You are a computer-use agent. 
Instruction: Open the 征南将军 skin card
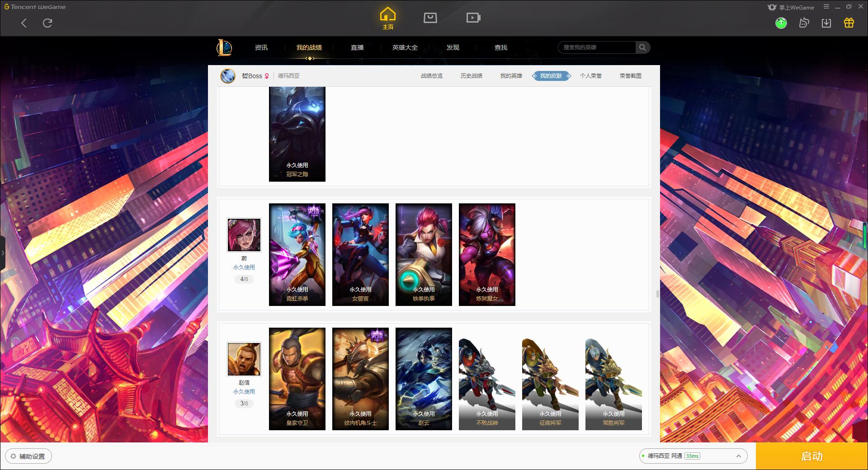click(x=550, y=379)
